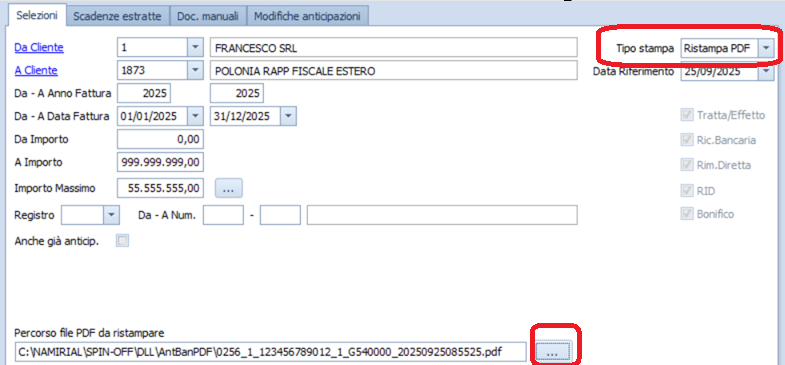785x365 pixels.
Task: Click the PDF path browse button
Action: tap(553, 352)
